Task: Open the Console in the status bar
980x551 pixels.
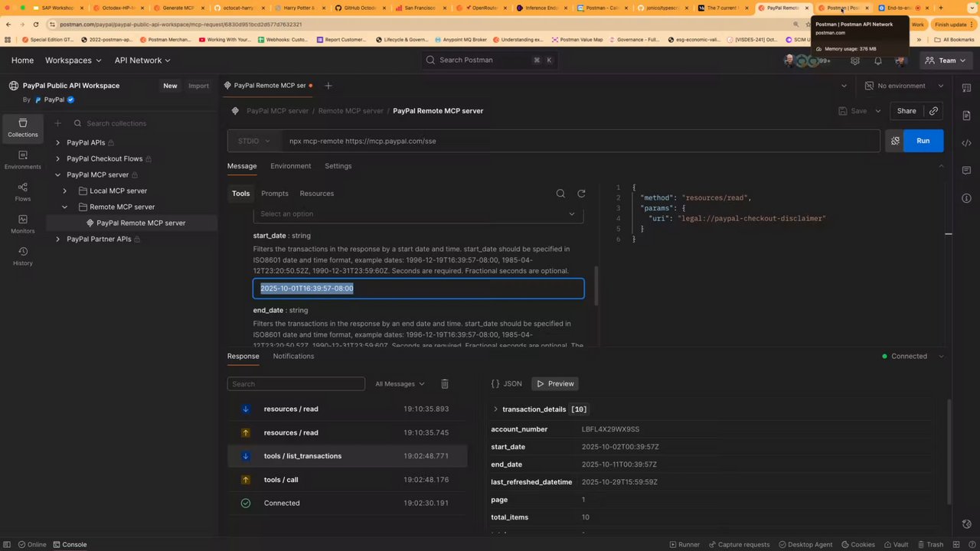Action: click(x=69, y=544)
